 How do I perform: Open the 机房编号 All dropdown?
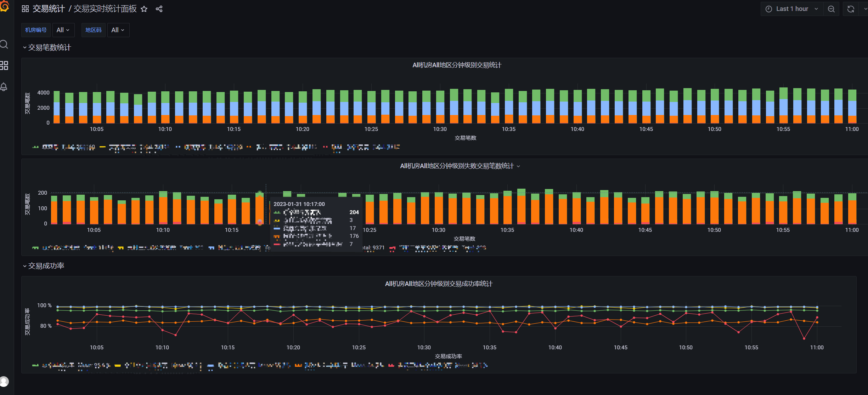63,30
